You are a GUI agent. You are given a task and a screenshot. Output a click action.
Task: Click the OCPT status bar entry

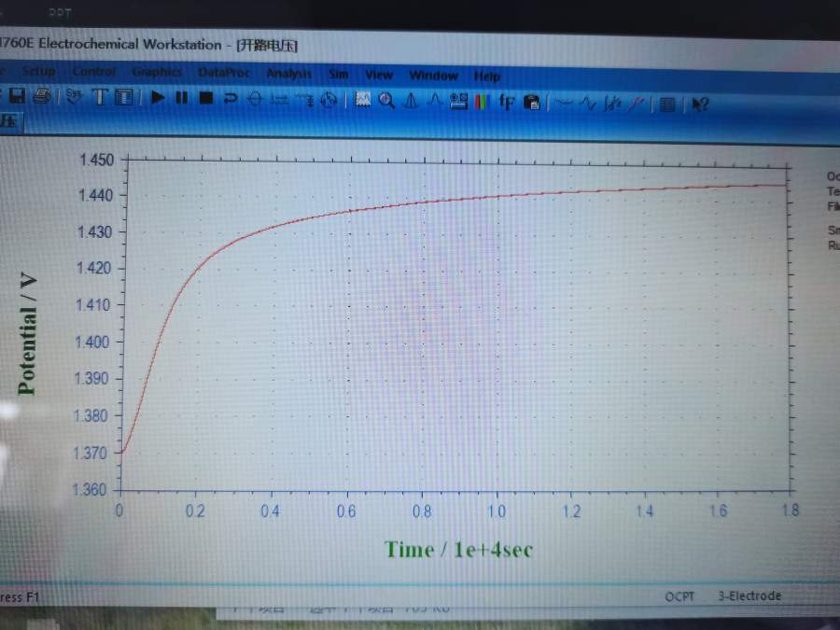(x=679, y=596)
